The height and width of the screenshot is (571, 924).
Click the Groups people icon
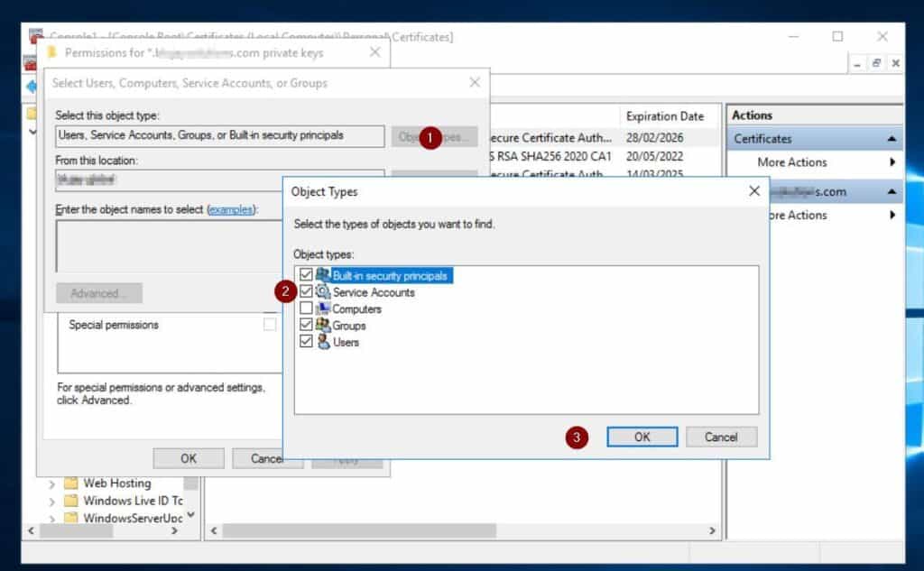[x=323, y=324]
